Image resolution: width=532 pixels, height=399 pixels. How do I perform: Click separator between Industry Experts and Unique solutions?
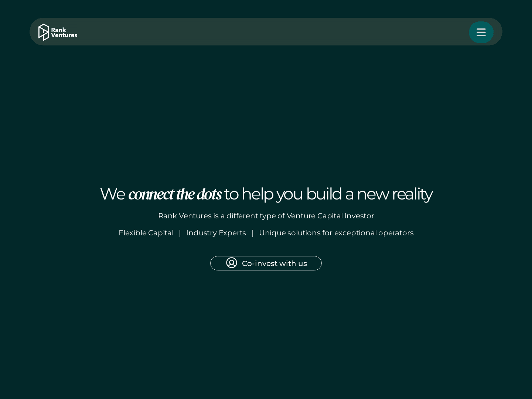(x=253, y=233)
